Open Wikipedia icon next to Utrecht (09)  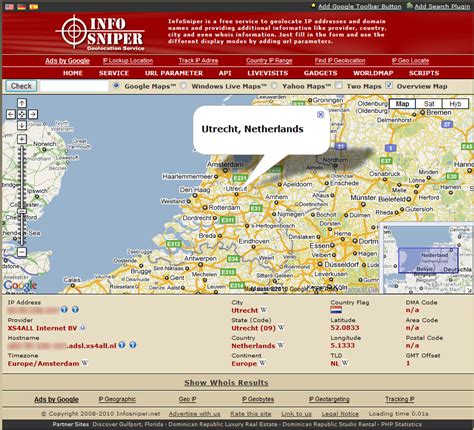(x=281, y=327)
